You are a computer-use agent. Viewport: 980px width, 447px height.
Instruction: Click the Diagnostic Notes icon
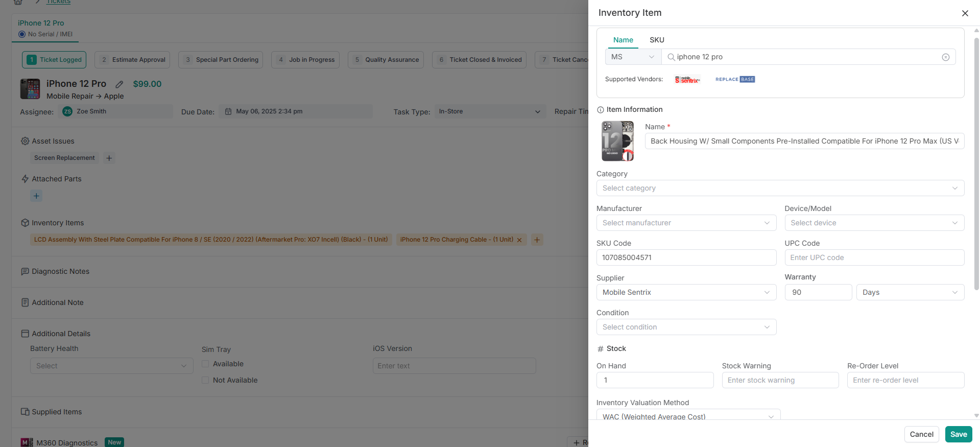click(x=25, y=271)
